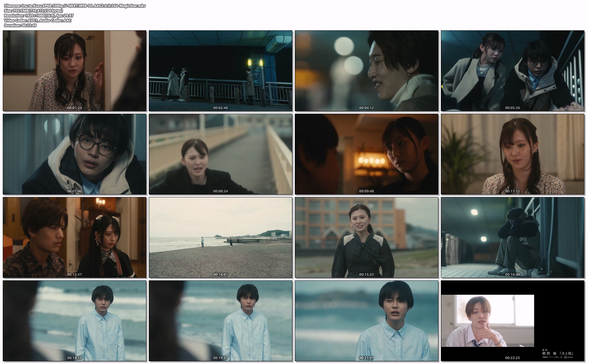
Task: Click the blue shirt close-up at 00:21:01
Action: click(x=367, y=321)
